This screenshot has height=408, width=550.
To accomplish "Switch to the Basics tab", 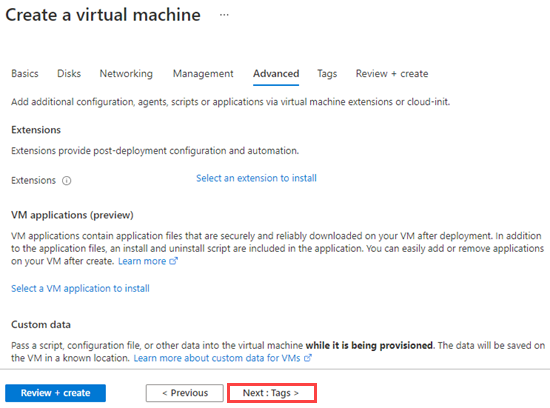I will [25, 74].
